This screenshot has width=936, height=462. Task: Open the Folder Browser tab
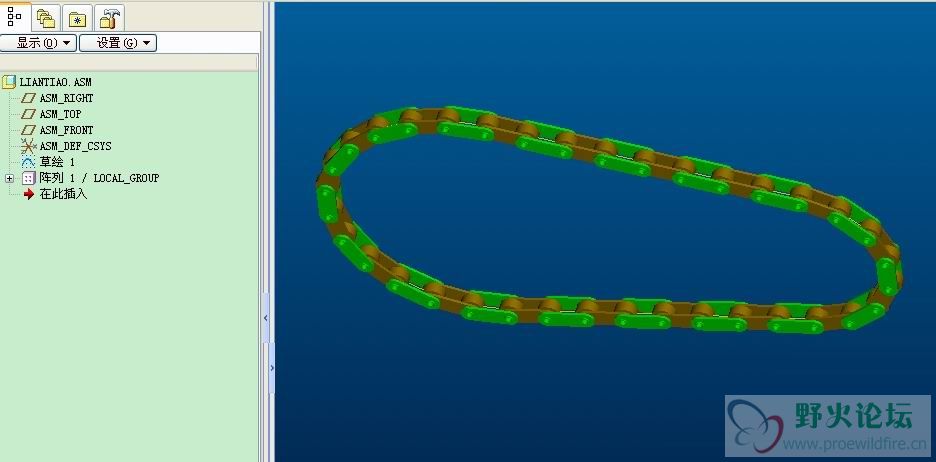point(46,18)
